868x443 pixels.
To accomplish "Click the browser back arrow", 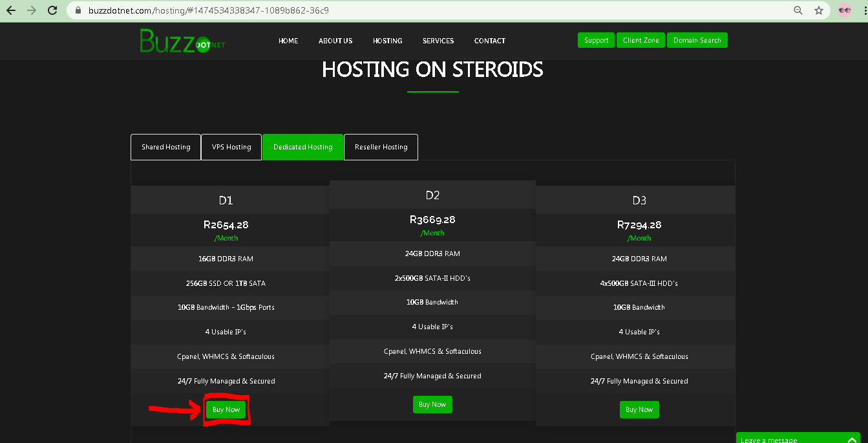I will [x=11, y=10].
